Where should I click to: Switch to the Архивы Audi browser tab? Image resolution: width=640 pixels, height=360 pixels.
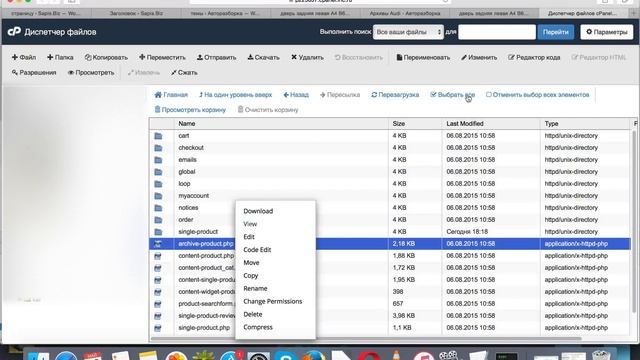click(x=404, y=13)
